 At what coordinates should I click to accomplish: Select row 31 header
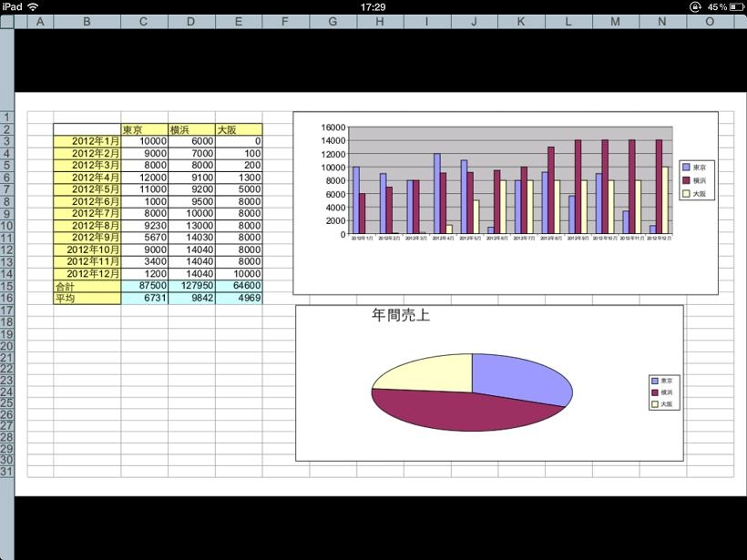click(x=7, y=472)
